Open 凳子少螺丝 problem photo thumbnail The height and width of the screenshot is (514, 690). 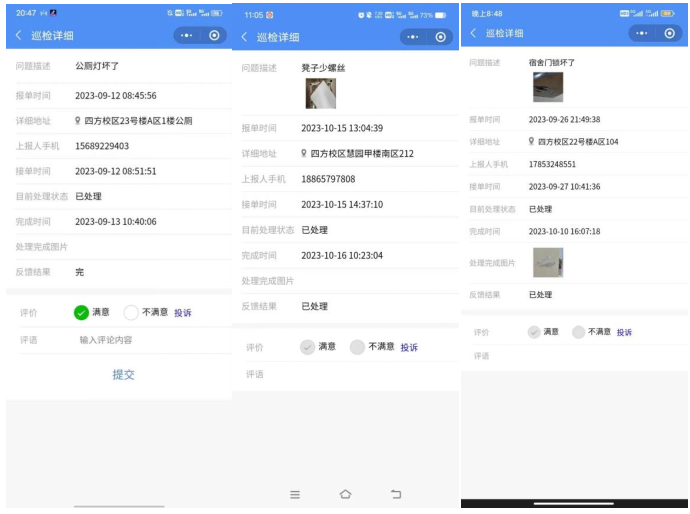[x=320, y=93]
